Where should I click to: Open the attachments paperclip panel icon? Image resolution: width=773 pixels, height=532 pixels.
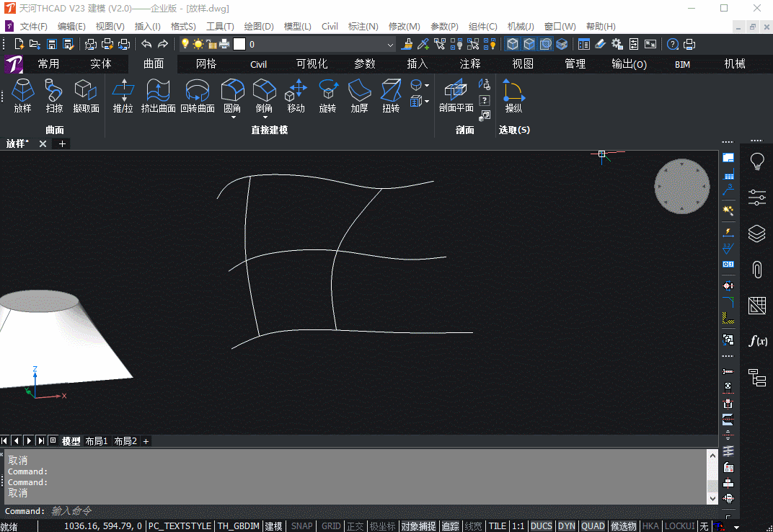click(x=756, y=270)
